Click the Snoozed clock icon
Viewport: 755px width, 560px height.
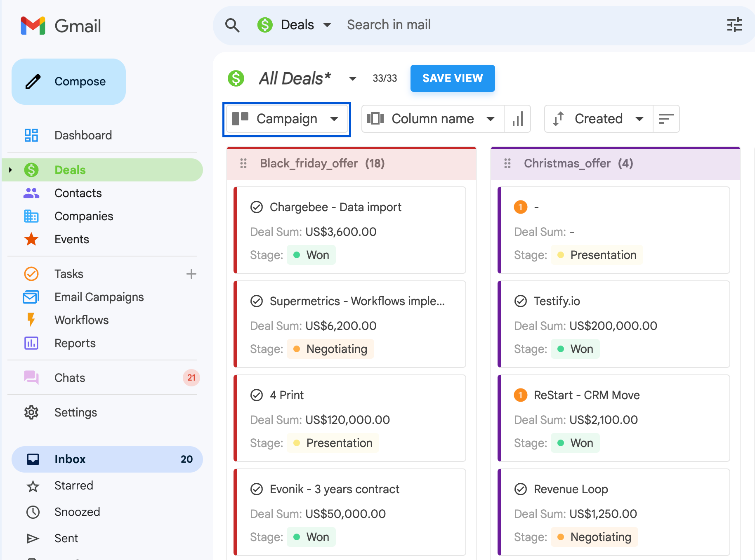tap(33, 512)
